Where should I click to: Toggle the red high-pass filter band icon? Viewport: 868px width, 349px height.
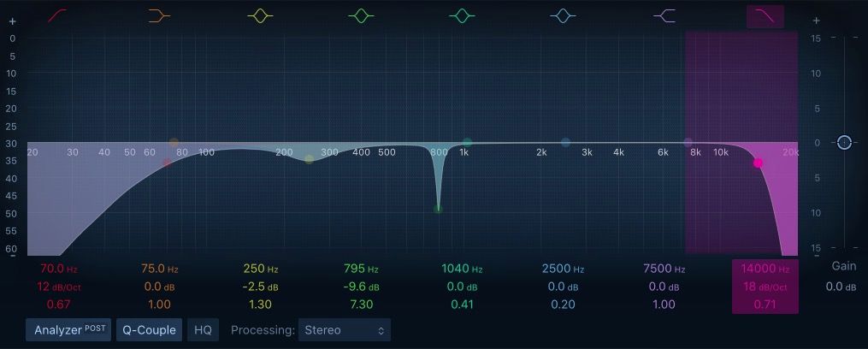click(x=58, y=15)
